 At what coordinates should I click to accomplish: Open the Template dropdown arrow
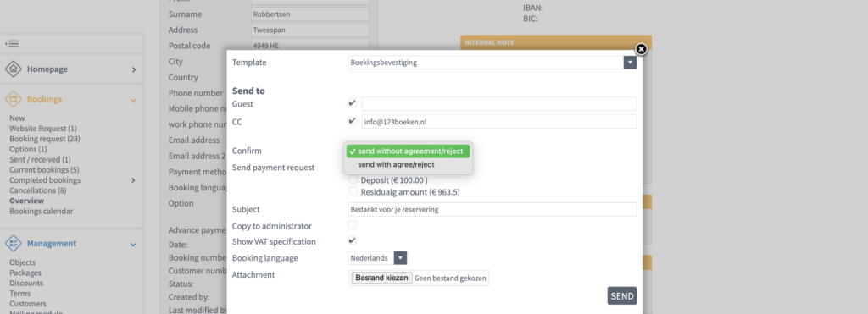[630, 63]
